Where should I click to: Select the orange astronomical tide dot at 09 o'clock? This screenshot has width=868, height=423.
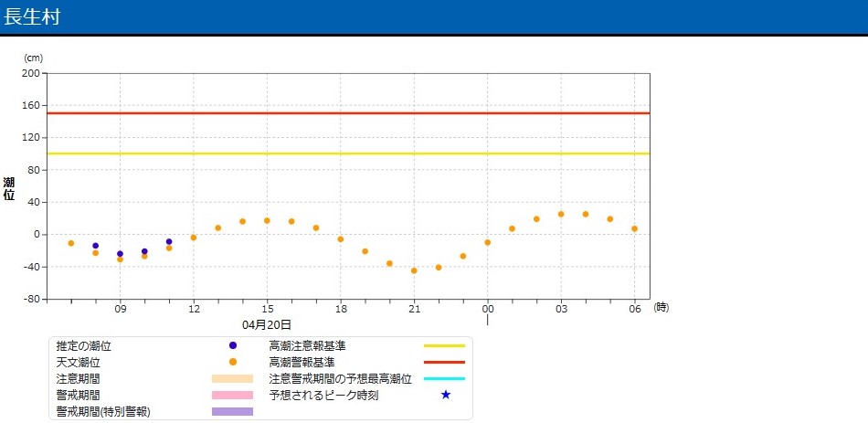point(120,259)
